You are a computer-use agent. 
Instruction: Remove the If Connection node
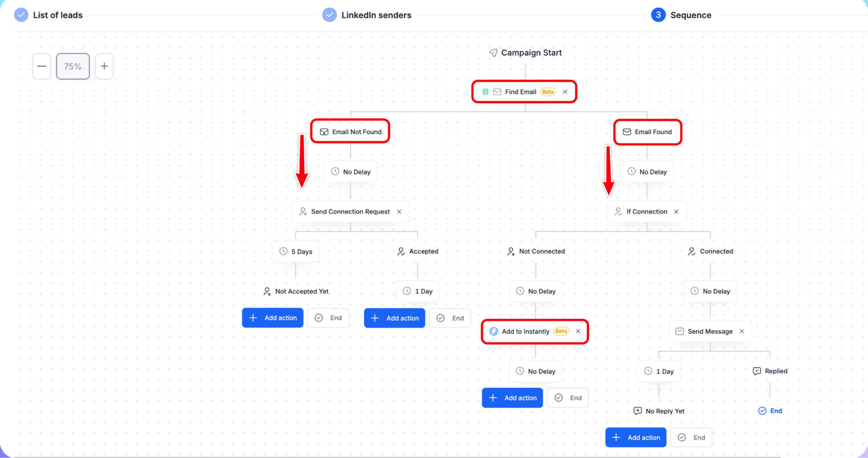(x=676, y=212)
